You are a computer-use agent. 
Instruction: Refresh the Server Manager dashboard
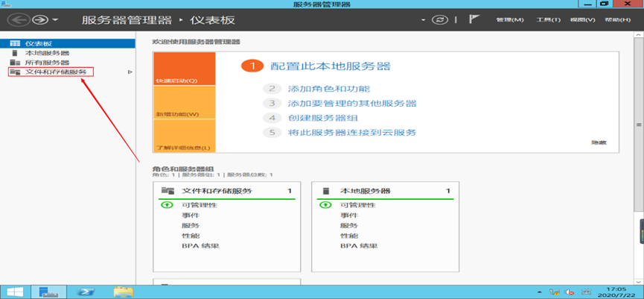coord(439,19)
